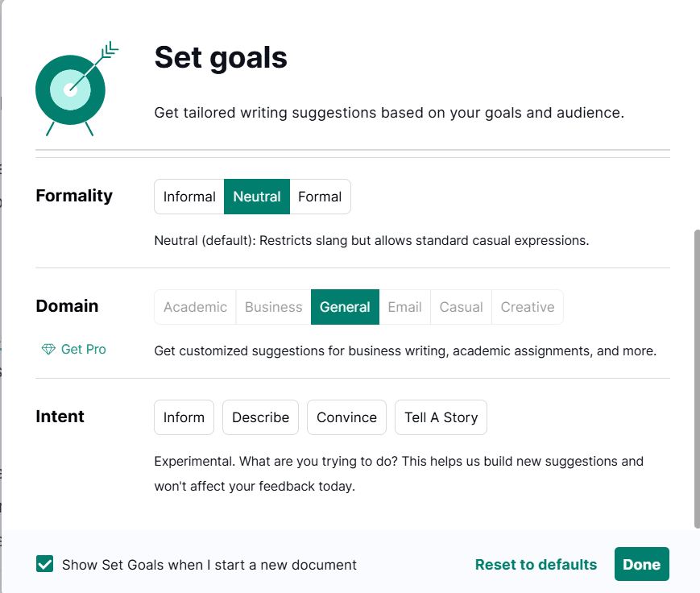The height and width of the screenshot is (593, 700).
Task: Select the Business domain
Action: (273, 307)
